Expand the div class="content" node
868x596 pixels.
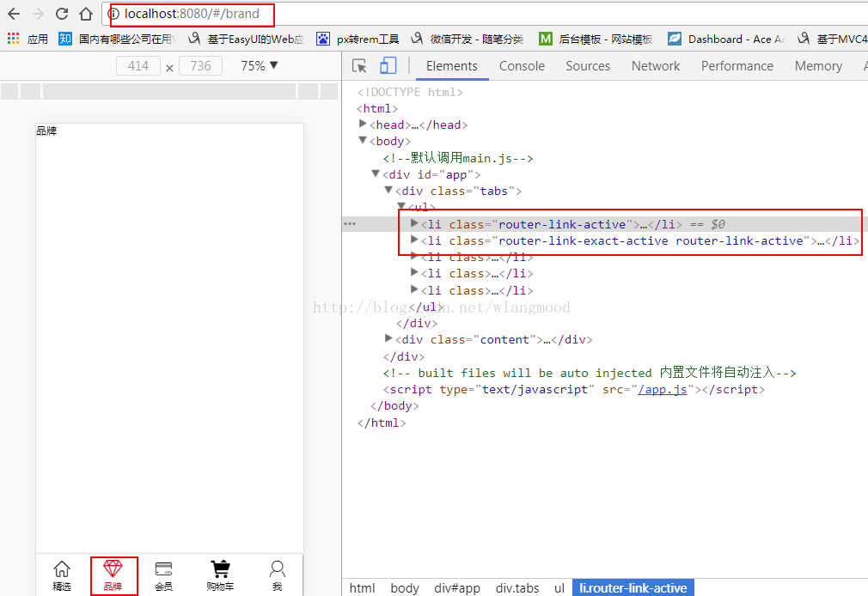tap(388, 338)
